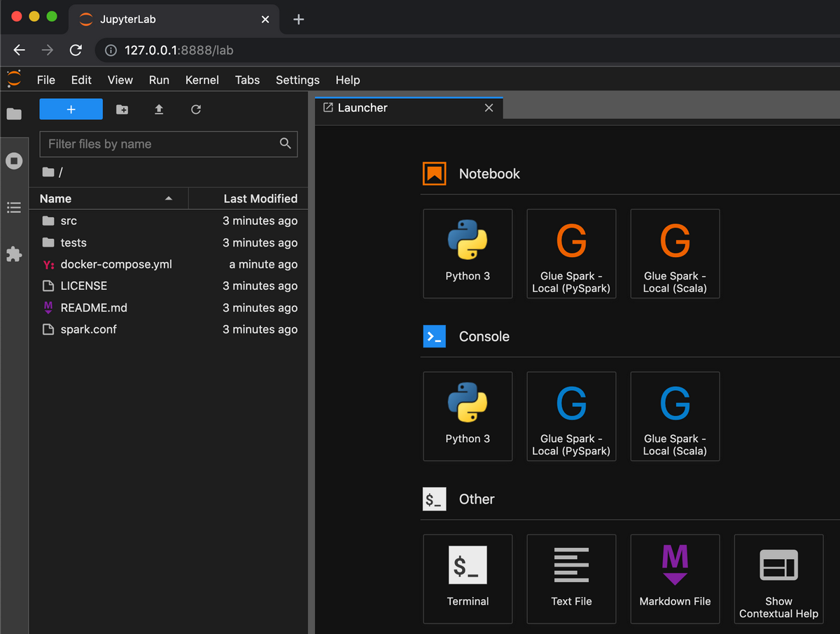Select the LICENSE file
The width and height of the screenshot is (840, 634).
(169, 286)
